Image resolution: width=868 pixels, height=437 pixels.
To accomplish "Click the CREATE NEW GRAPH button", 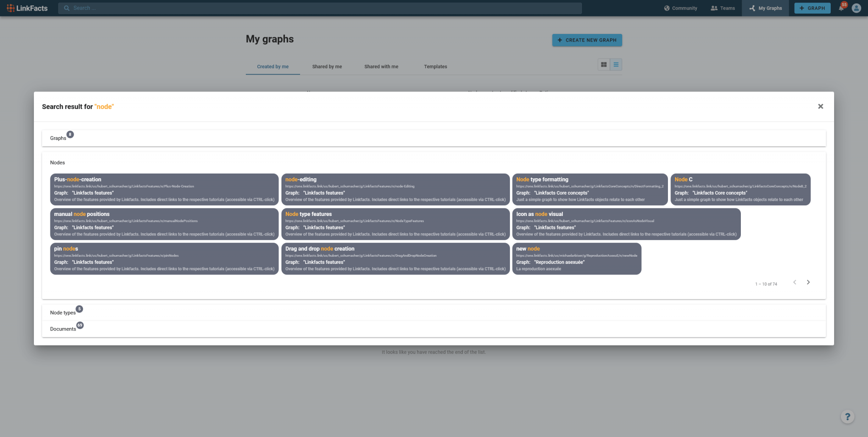I will tap(587, 40).
